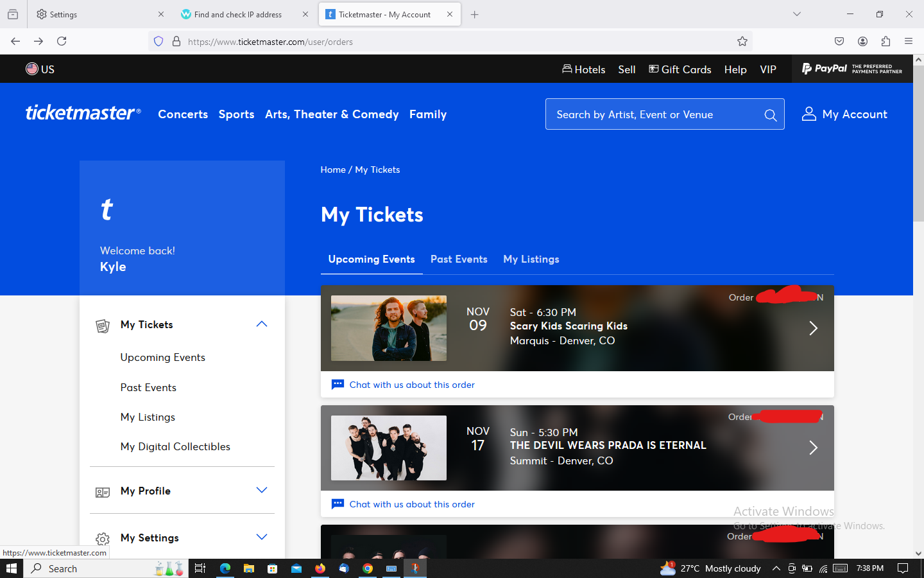Open the Concerts navigation menu
924x578 pixels.
pyautogui.click(x=183, y=114)
